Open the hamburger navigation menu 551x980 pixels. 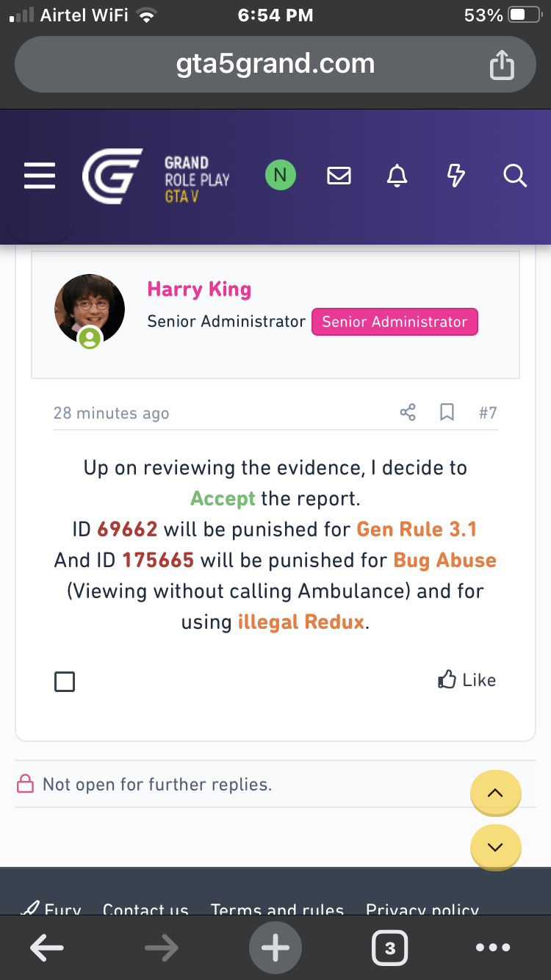pyautogui.click(x=40, y=176)
